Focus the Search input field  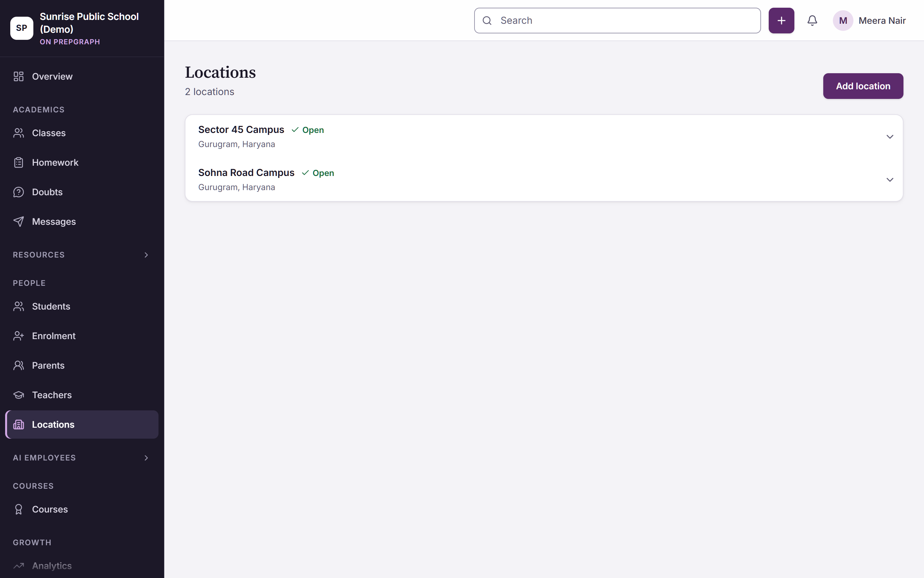point(617,21)
